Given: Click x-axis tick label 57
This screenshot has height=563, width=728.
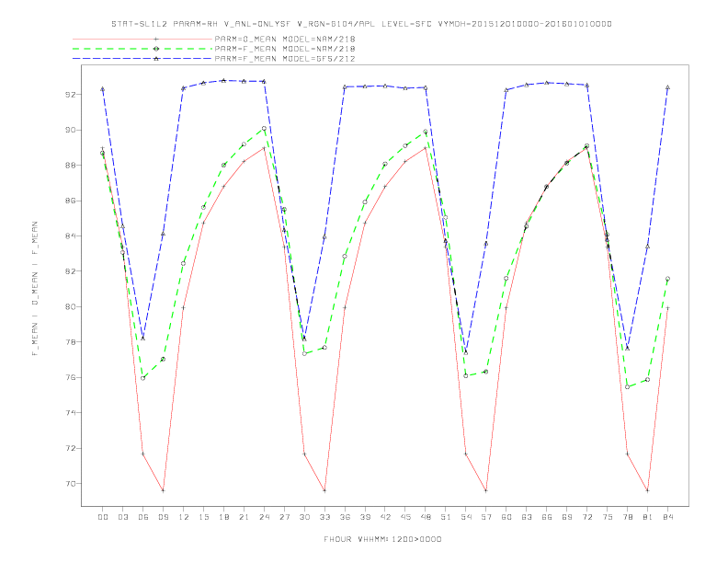Looking at the screenshot, I should pyautogui.click(x=486, y=517).
